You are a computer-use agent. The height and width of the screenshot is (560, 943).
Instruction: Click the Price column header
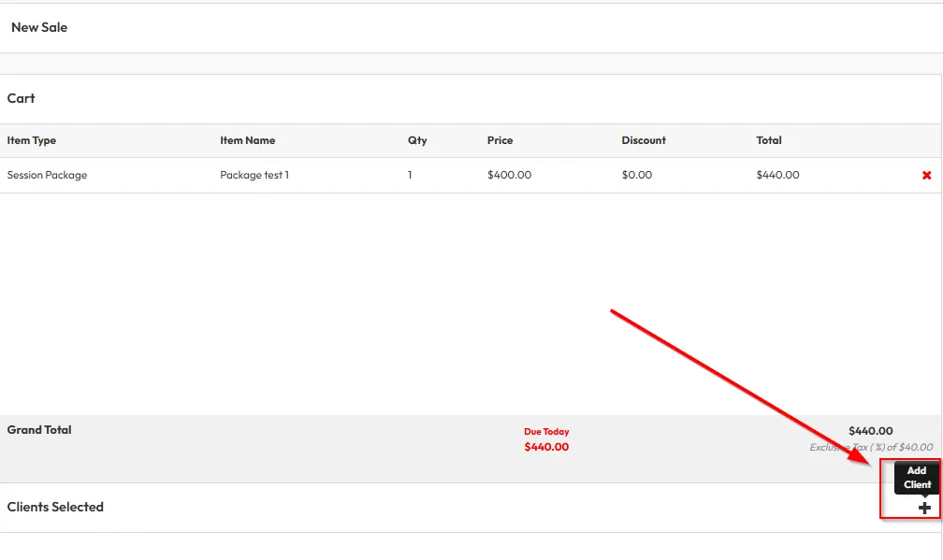pyautogui.click(x=500, y=140)
